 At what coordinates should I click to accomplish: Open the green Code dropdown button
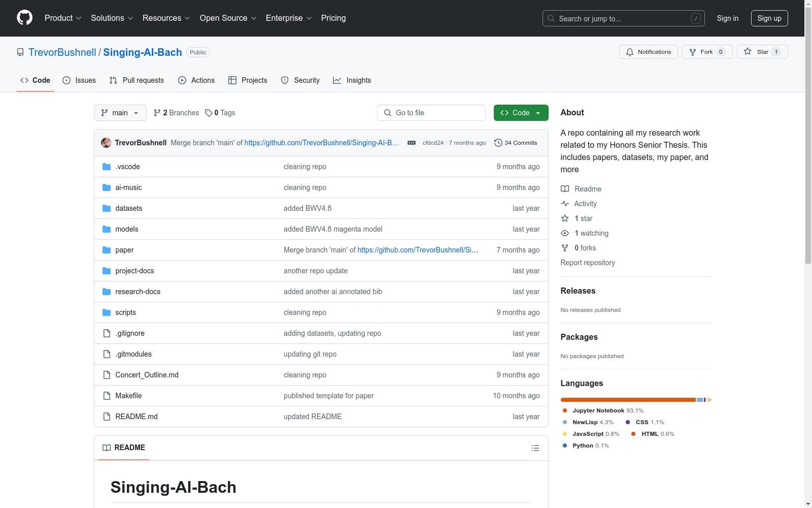(x=521, y=113)
